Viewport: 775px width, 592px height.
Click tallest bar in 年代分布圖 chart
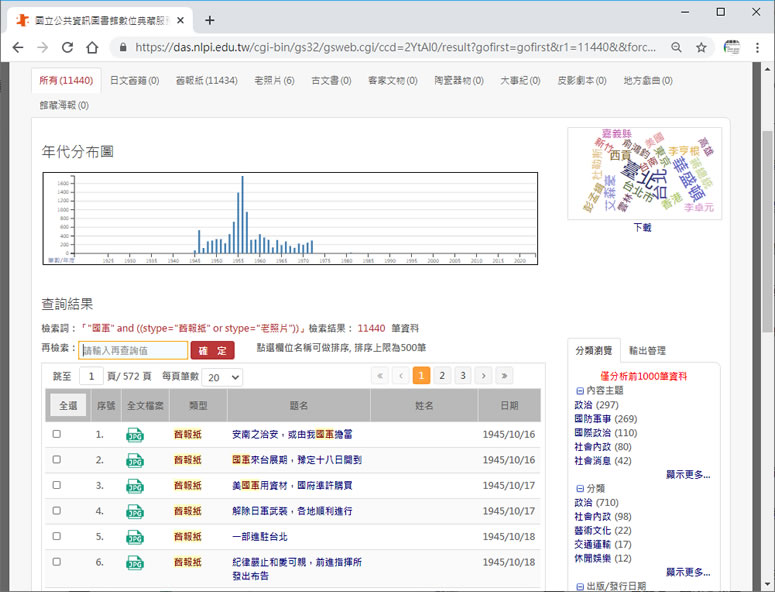pyautogui.click(x=242, y=214)
